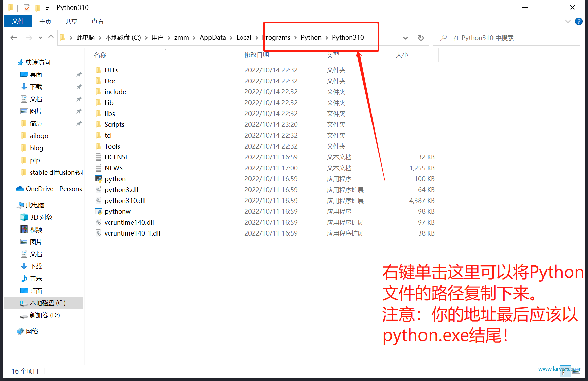The height and width of the screenshot is (381, 588).
Task: Select the Scripts folder
Action: pyautogui.click(x=114, y=124)
